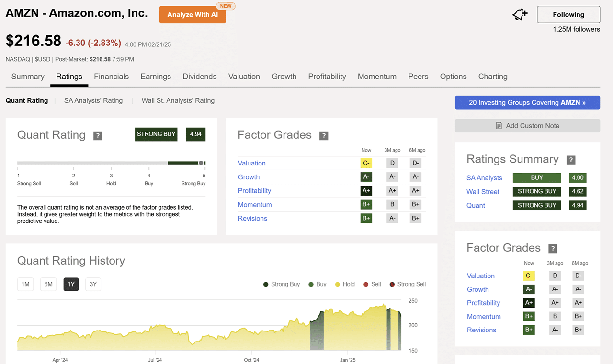Image resolution: width=613 pixels, height=364 pixels.
Task: Select the 6M chart range
Action: tap(48, 284)
